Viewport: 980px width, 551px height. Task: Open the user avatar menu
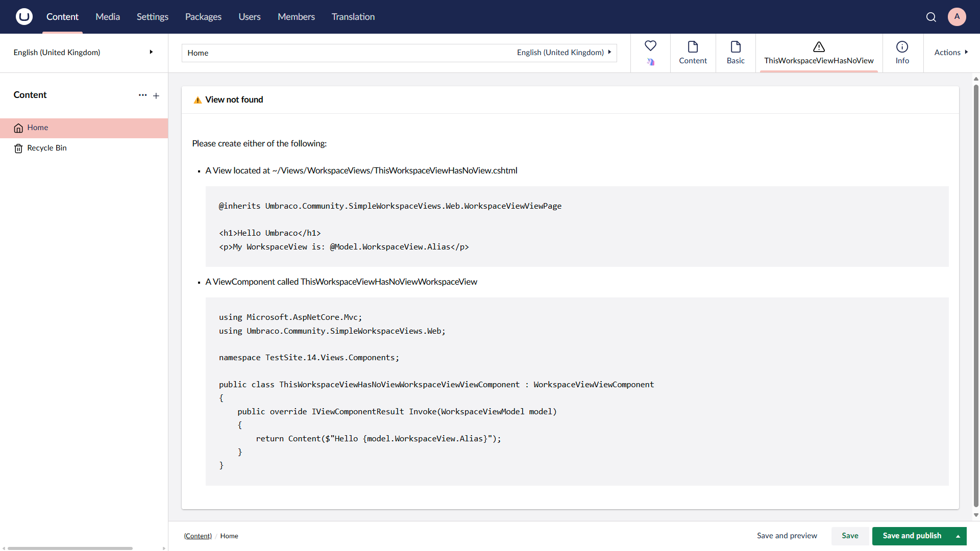tap(957, 16)
